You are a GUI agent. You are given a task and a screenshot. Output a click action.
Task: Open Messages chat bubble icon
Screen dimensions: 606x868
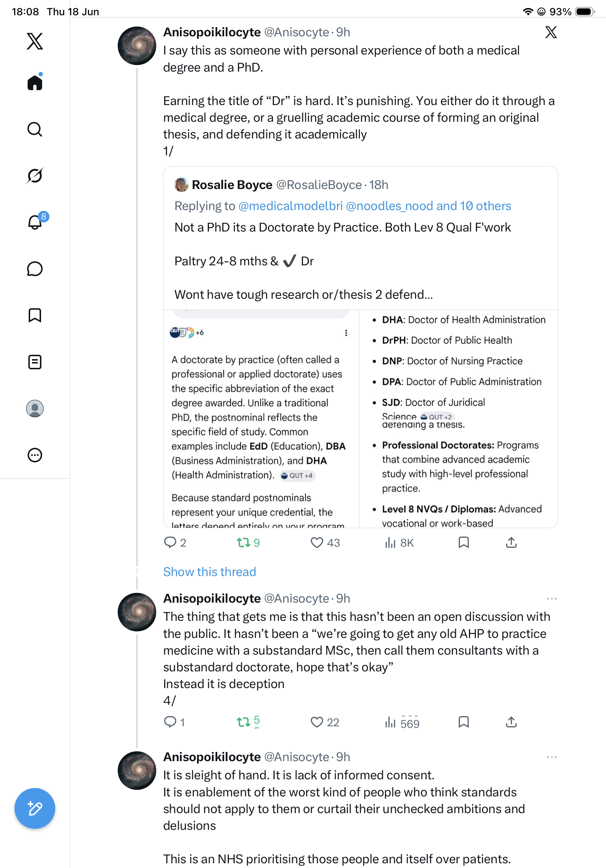click(x=35, y=269)
